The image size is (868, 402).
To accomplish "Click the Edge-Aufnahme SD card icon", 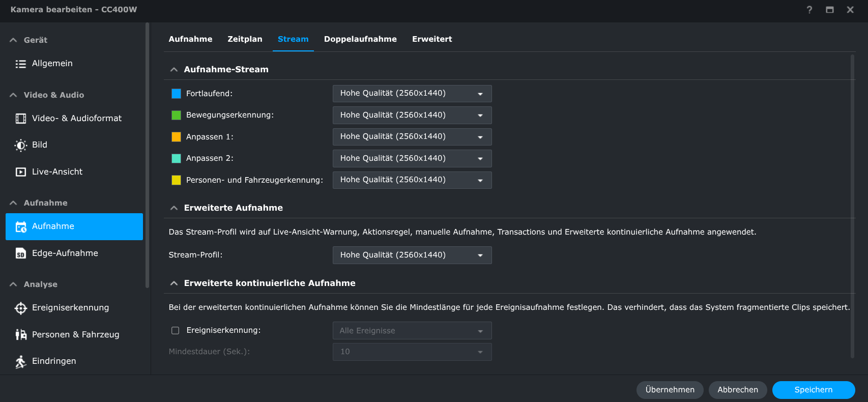I will coord(20,253).
